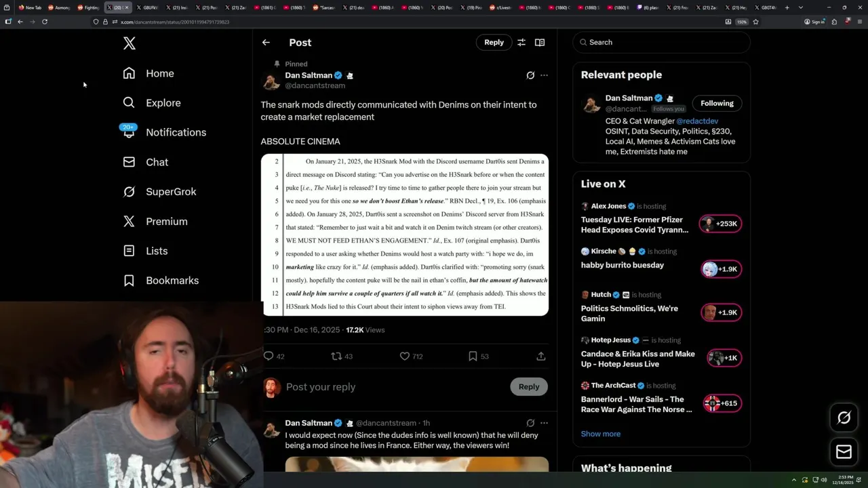Close the active X browser tab
Screen dimensions: 868x488
(x=126, y=7)
